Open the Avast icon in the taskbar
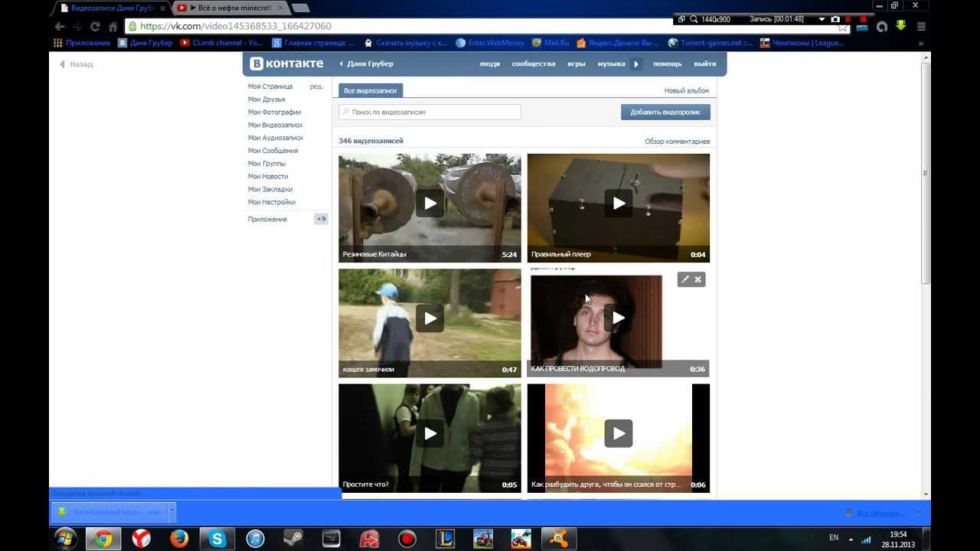This screenshot has height=551, width=980. pyautogui.click(x=559, y=540)
